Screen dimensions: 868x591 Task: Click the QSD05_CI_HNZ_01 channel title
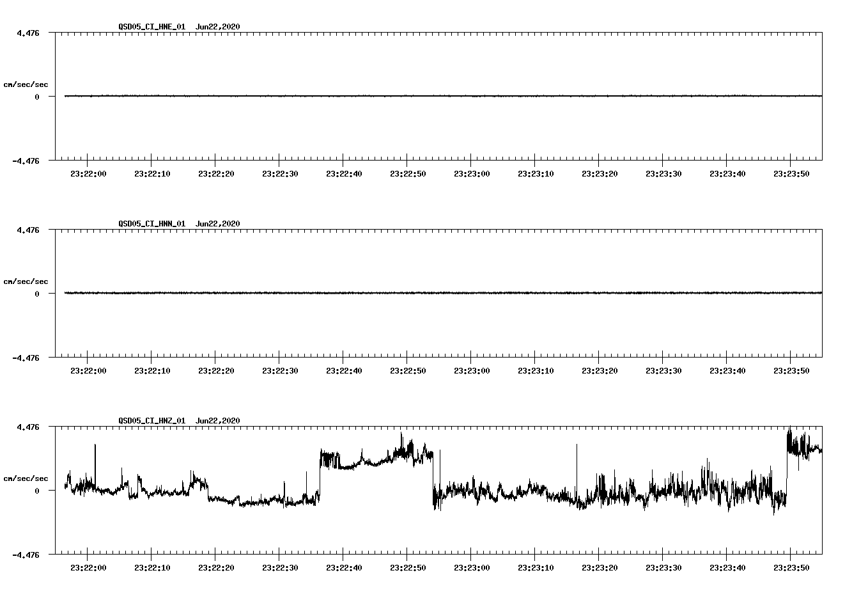152,421
